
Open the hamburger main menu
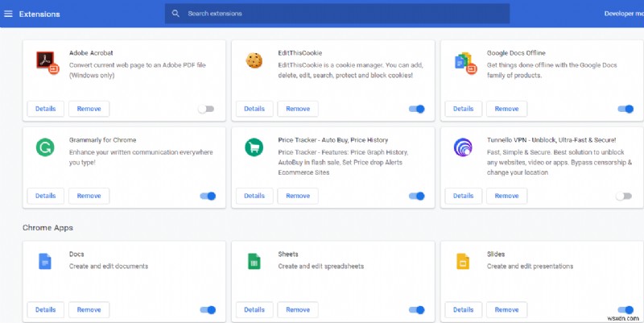[9, 14]
